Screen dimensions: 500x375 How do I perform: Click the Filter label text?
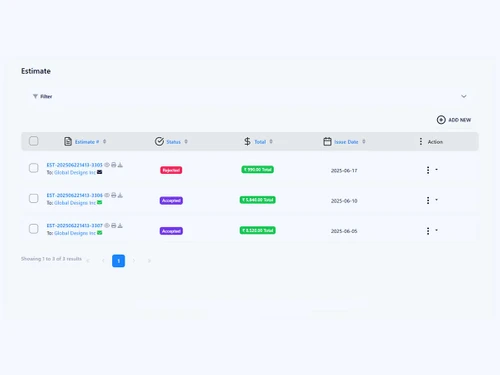[x=46, y=96]
